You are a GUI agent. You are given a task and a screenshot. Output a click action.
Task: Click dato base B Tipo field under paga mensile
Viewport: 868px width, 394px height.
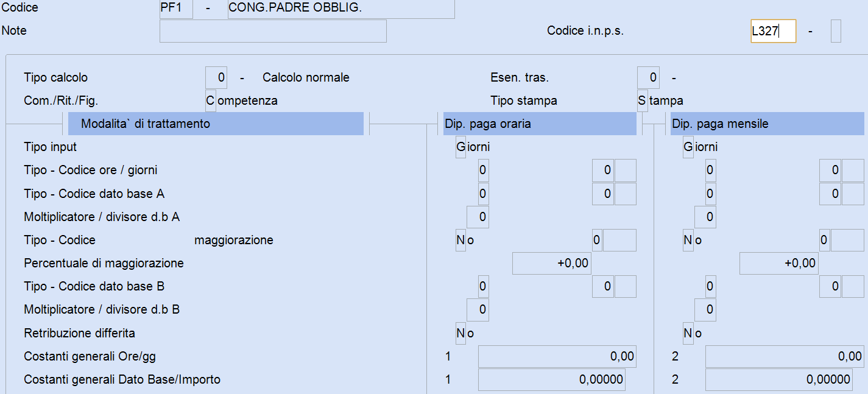[710, 286]
